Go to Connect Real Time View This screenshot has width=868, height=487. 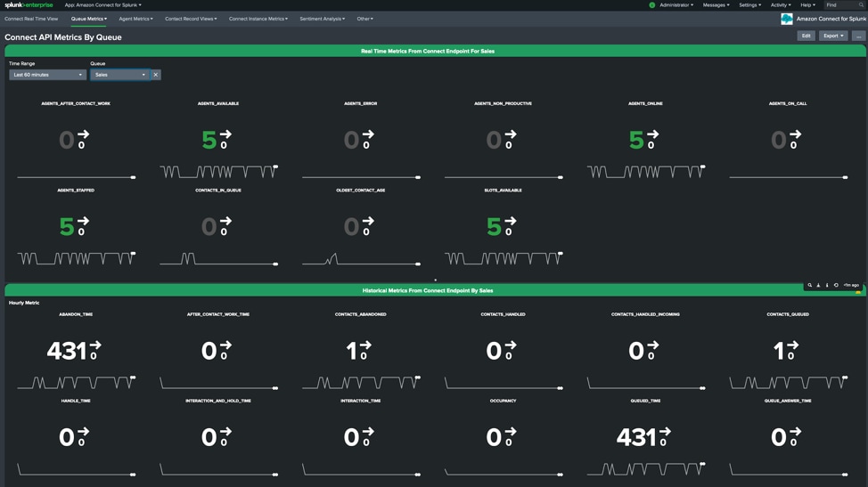[31, 19]
